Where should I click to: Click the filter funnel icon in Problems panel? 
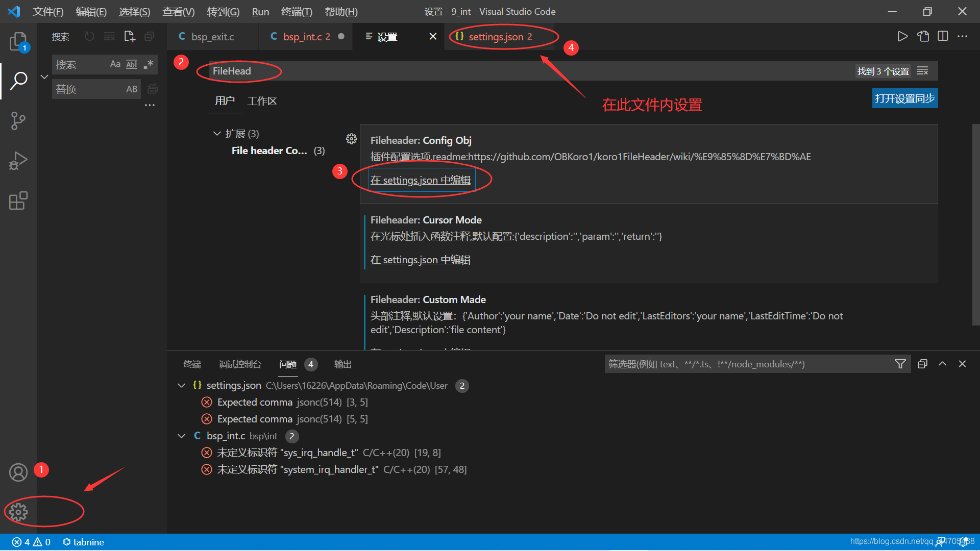tap(900, 364)
